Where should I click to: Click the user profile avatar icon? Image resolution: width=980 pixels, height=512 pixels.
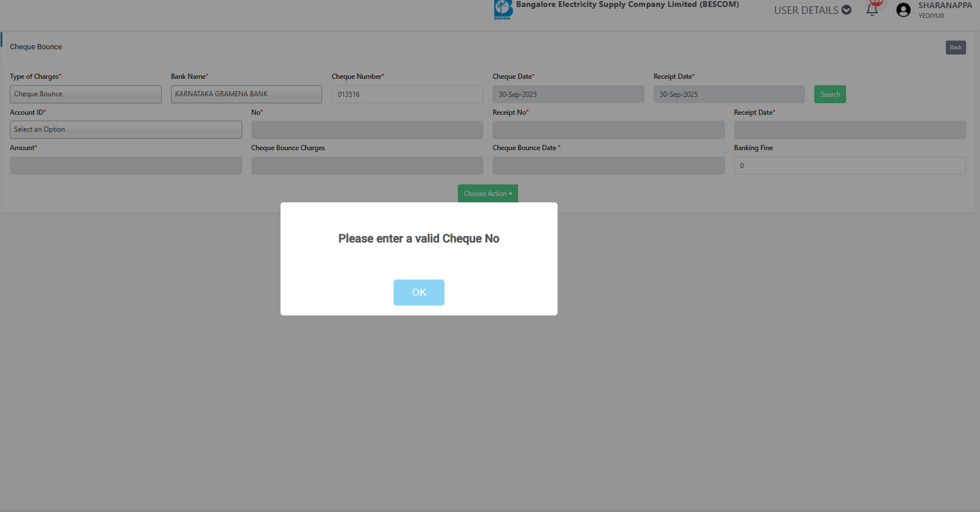click(x=904, y=10)
